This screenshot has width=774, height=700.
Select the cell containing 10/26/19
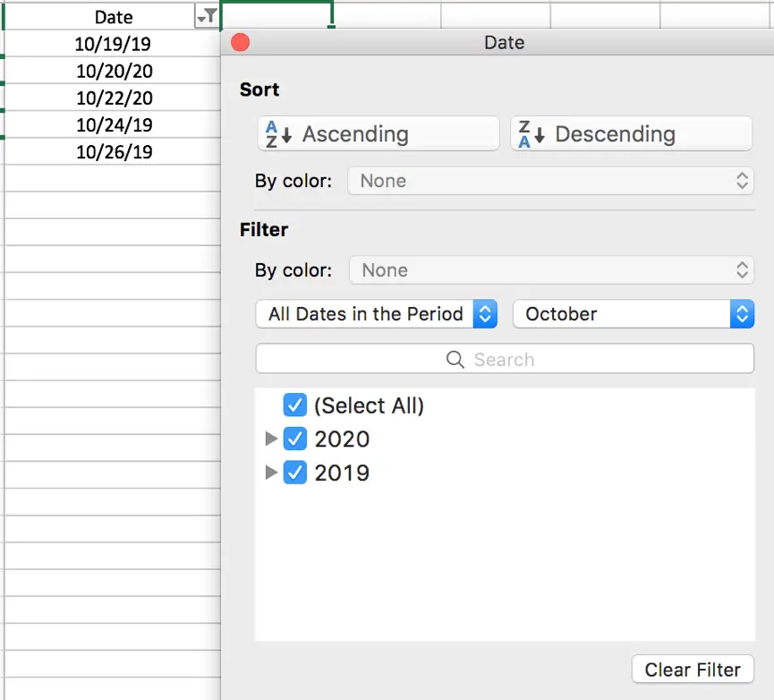pyautogui.click(x=114, y=151)
